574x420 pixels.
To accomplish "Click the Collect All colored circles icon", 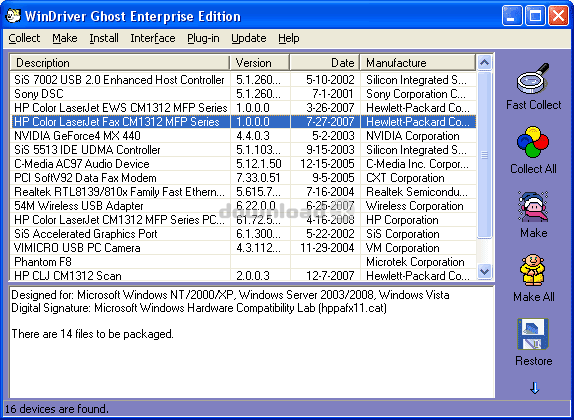I will [533, 142].
